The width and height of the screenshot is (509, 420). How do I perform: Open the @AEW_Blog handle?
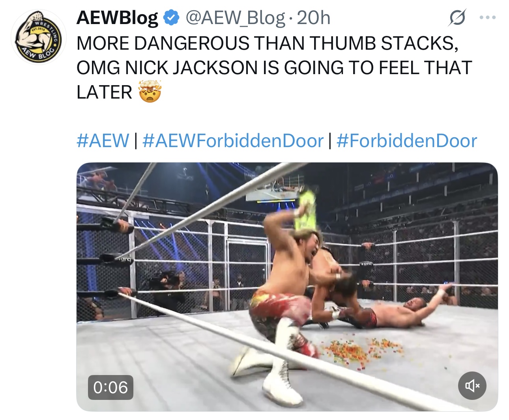pos(235,18)
